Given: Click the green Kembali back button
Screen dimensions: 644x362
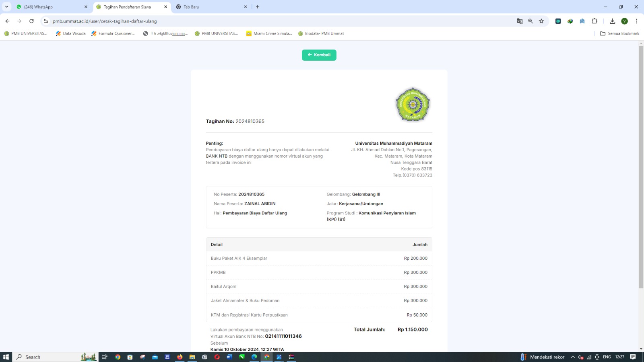Looking at the screenshot, I should tap(319, 55).
